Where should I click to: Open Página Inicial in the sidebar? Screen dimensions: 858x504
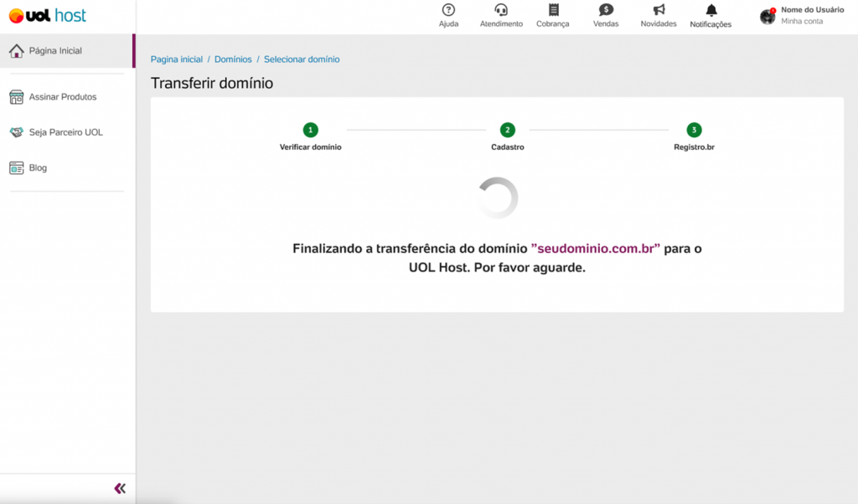pos(55,51)
